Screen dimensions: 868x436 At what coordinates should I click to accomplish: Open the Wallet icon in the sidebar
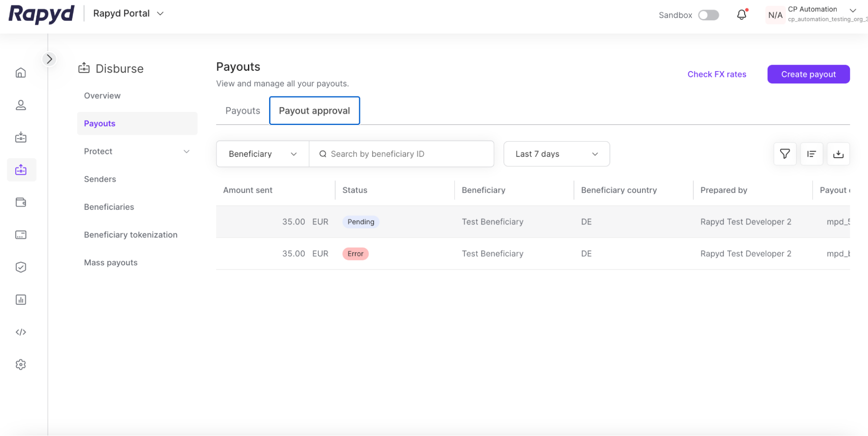(21, 202)
